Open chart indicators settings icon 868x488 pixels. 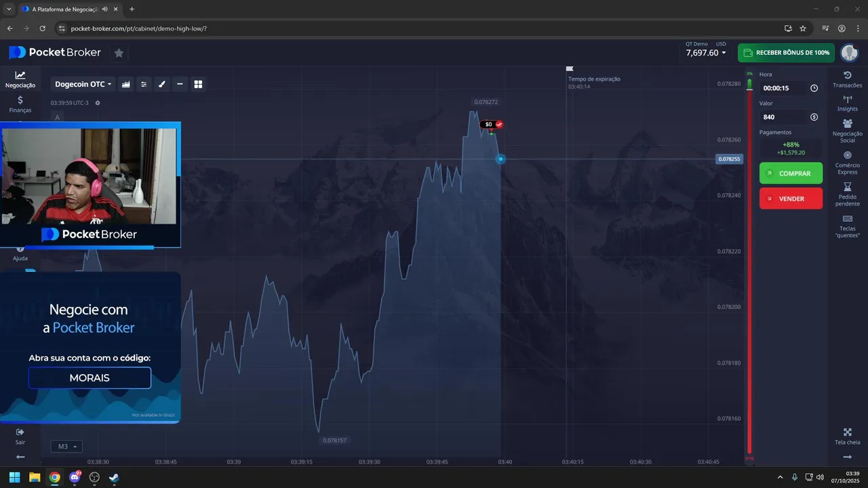pos(144,84)
